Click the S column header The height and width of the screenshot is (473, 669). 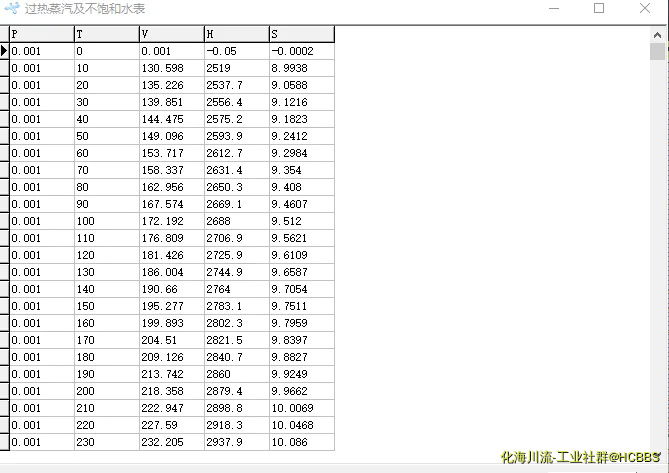pos(302,34)
